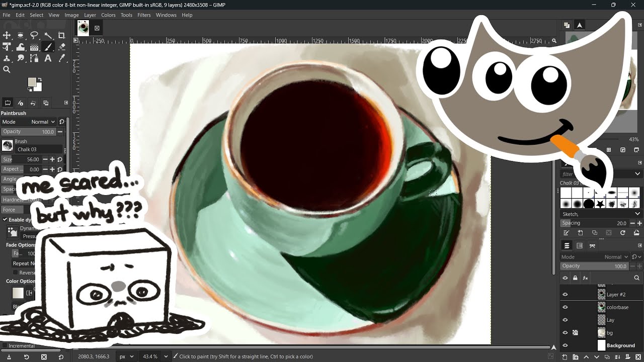
Task: Select the Bucket Fill tool
Action: click(34, 47)
